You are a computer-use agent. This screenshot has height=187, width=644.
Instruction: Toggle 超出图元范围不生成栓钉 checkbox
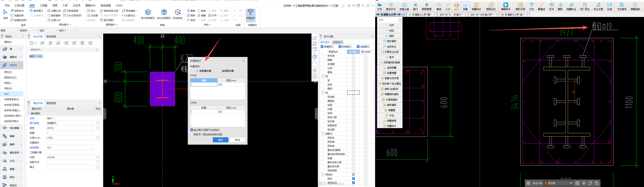192,130
